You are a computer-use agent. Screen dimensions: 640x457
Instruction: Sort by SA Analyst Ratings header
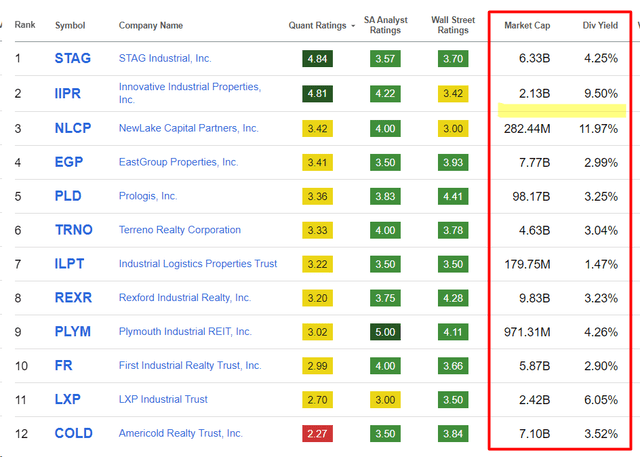pos(385,25)
